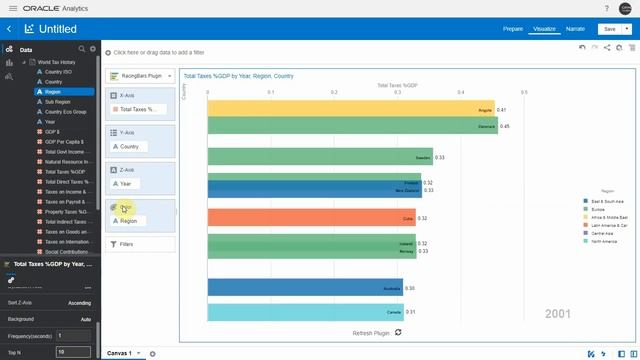The height and width of the screenshot is (360, 640).
Task: Add a new canvas with plus icon
Action: [x=152, y=354]
